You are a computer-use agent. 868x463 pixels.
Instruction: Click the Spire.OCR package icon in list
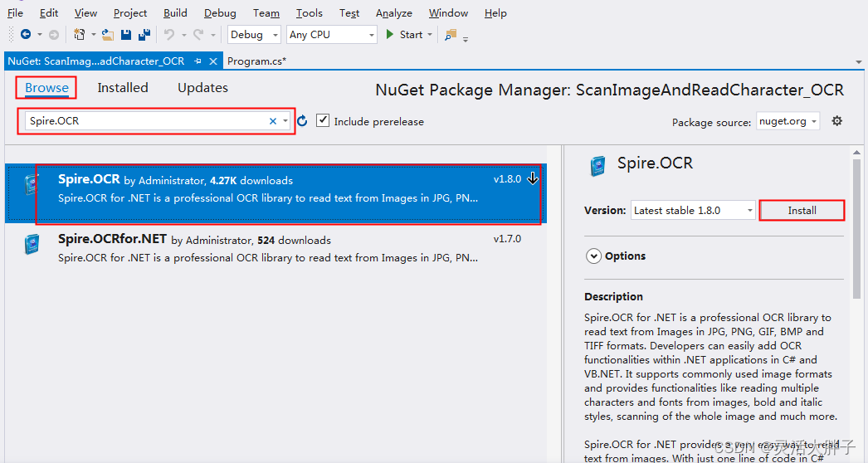click(x=32, y=184)
